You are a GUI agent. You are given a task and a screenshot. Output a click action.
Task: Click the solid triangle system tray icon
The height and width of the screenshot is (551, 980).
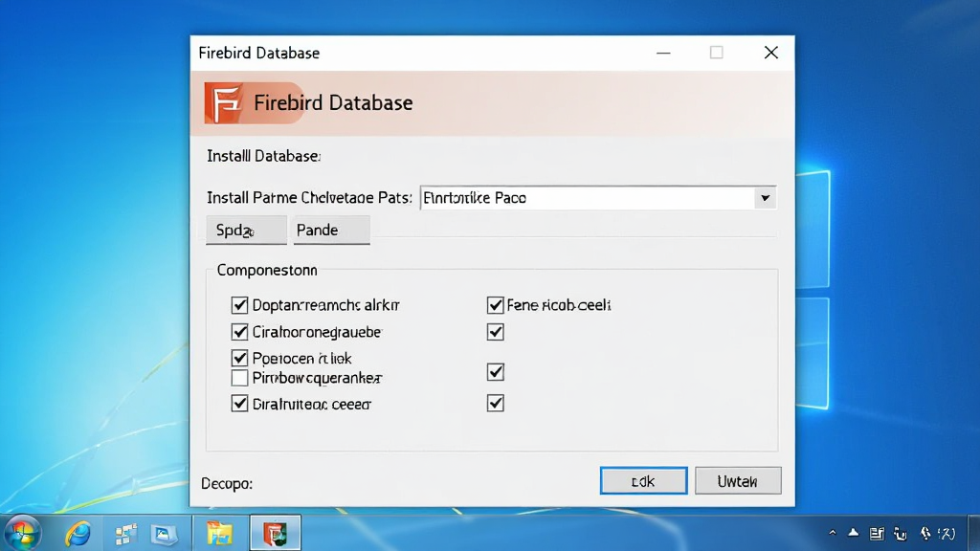tap(853, 533)
